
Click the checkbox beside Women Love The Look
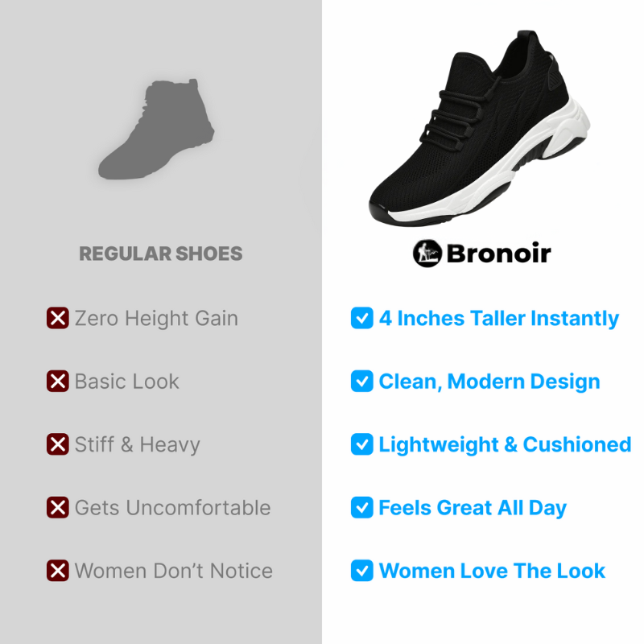pyautogui.click(x=361, y=571)
